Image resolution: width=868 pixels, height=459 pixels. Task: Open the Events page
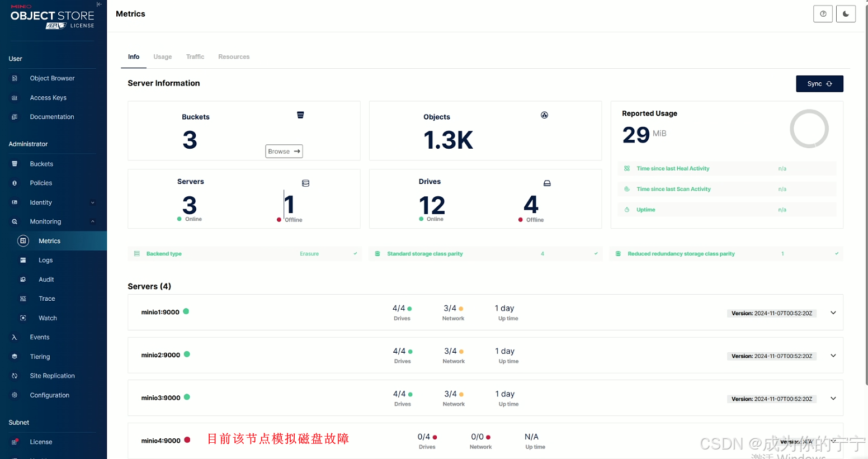40,337
